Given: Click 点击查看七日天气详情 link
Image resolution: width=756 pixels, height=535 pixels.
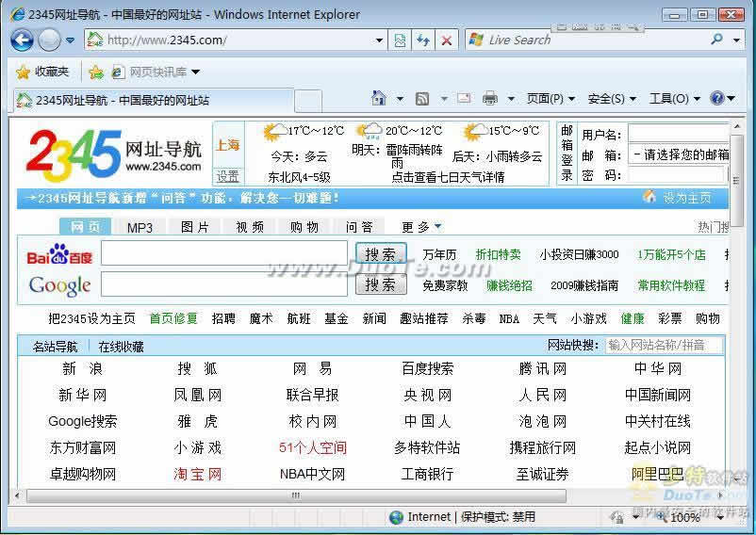Looking at the screenshot, I should (x=448, y=177).
